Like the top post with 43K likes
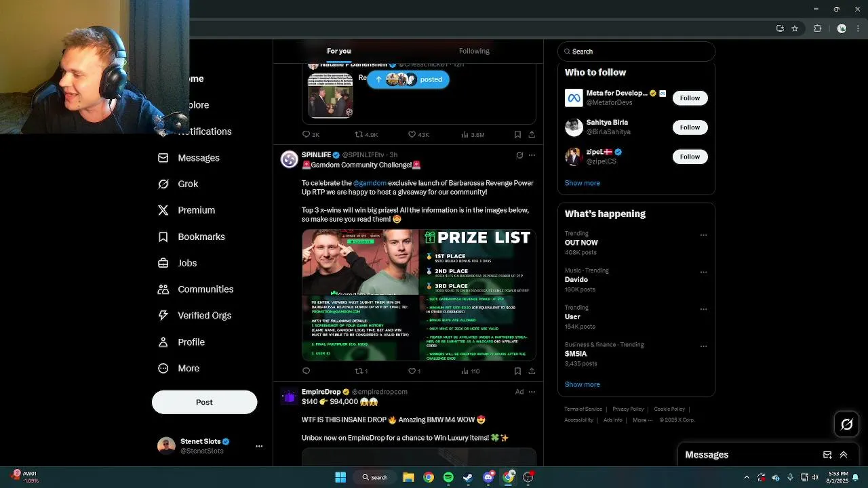 [x=418, y=135]
